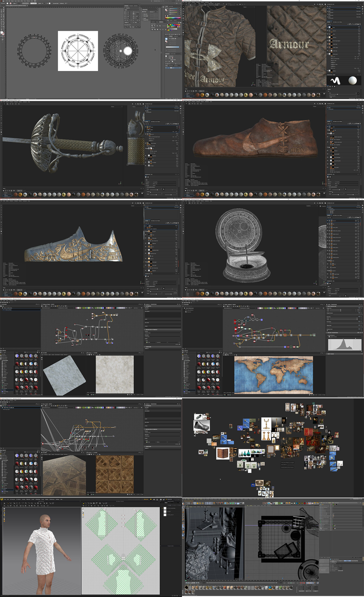This screenshot has height=597, width=364.
Task: Select the Selection tool in Illustrator's toolbar
Action: pos(1,8)
